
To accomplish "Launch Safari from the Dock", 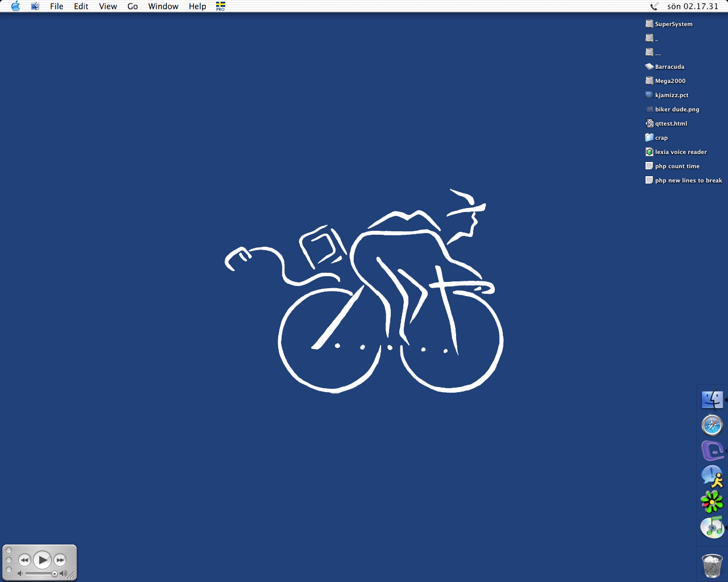I will click(x=712, y=425).
